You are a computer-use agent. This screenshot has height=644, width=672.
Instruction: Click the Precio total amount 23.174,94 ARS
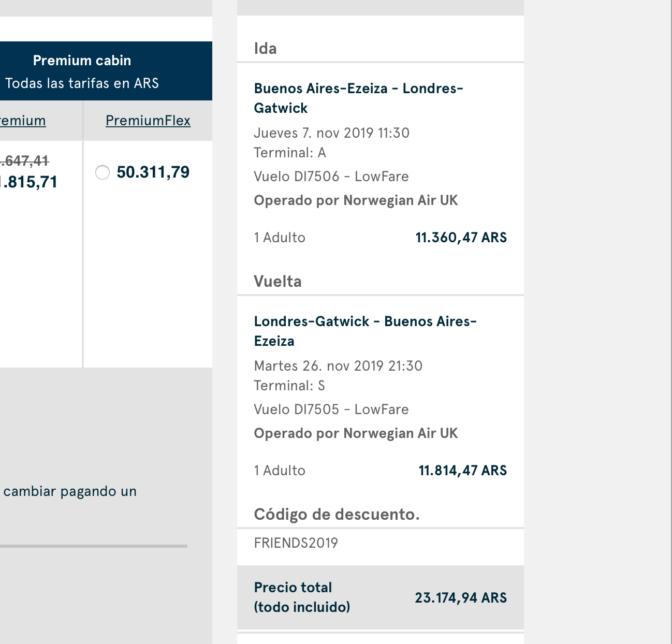click(461, 598)
